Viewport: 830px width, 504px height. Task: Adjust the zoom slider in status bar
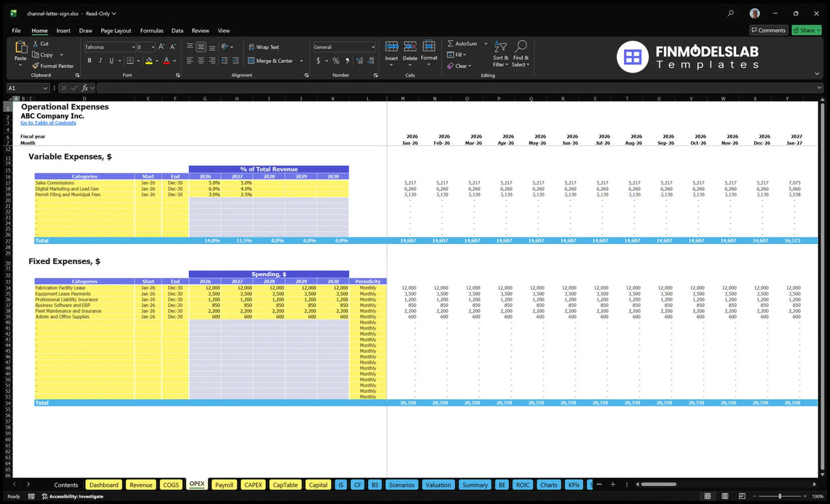tap(779, 496)
